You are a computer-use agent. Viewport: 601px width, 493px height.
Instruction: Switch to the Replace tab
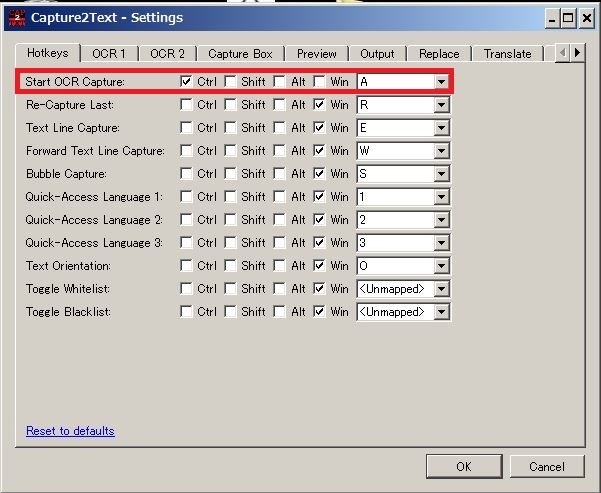point(439,54)
